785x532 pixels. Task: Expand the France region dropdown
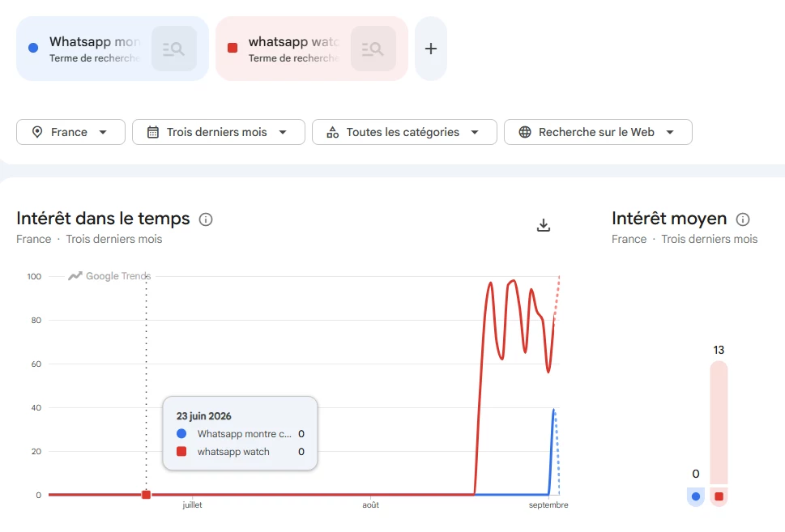pyautogui.click(x=70, y=132)
